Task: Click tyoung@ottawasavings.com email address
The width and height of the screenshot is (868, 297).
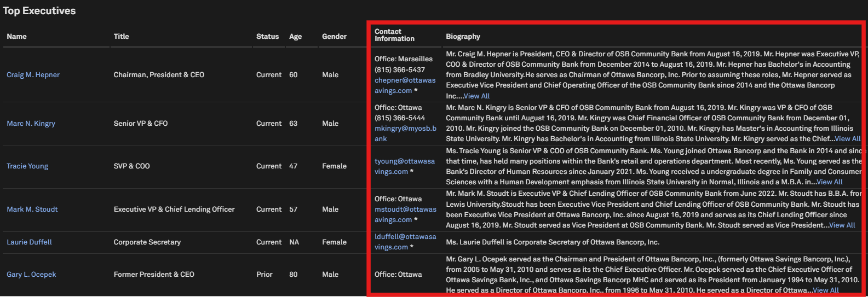Action: pyautogui.click(x=404, y=161)
